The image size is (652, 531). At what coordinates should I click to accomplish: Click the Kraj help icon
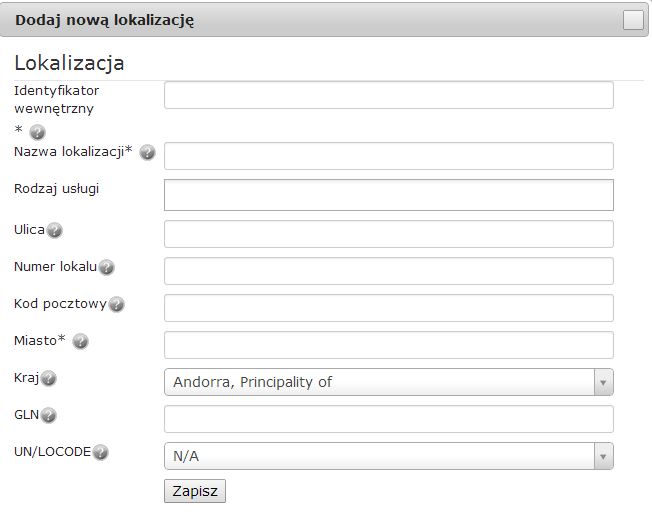point(48,378)
